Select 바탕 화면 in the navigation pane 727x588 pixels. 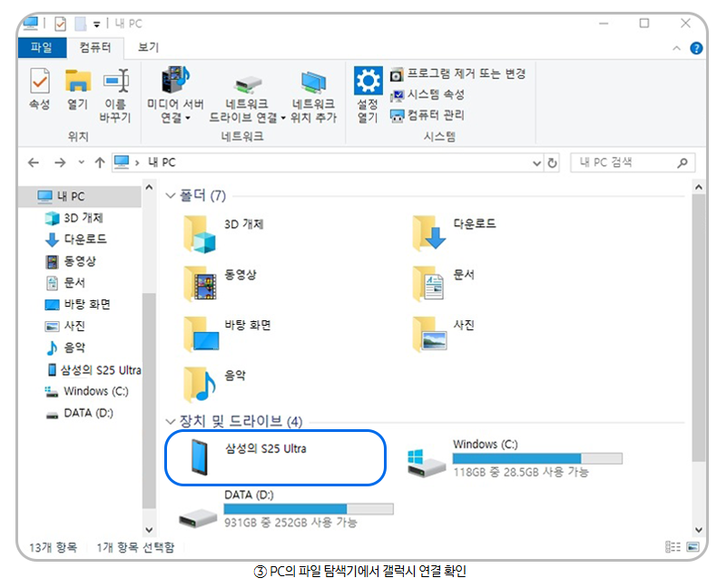tap(77, 304)
